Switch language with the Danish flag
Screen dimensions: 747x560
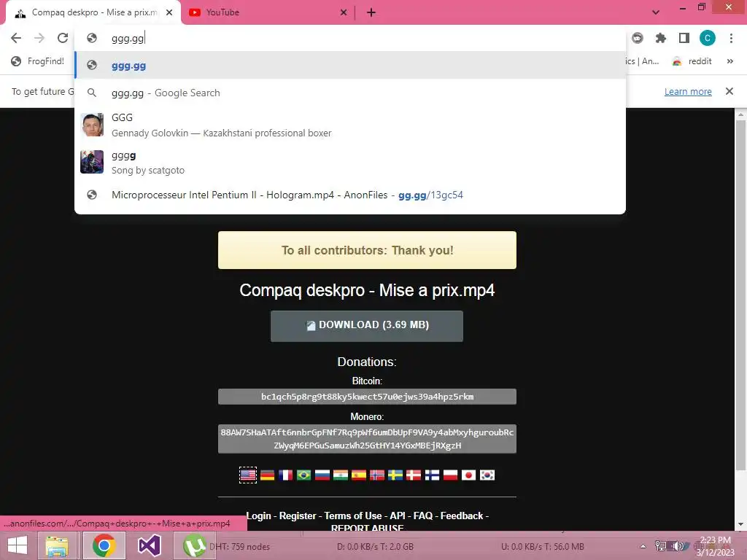coord(414,475)
